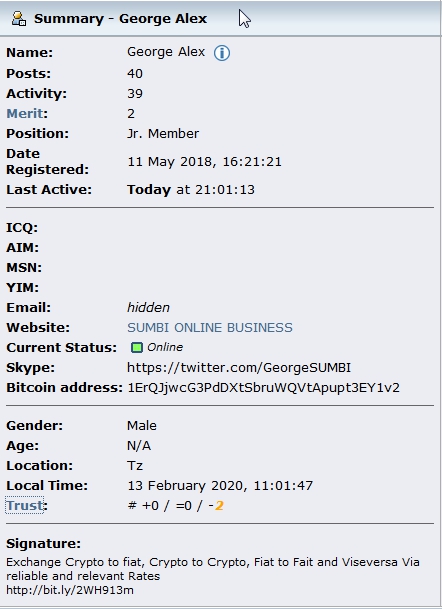The width and height of the screenshot is (442, 609).
Task: Open SUMBI ONLINE BUSINESS website link
Action: [210, 327]
